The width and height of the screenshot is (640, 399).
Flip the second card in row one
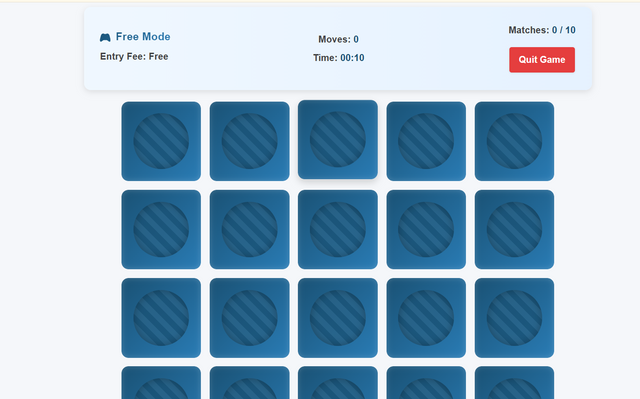pos(249,141)
